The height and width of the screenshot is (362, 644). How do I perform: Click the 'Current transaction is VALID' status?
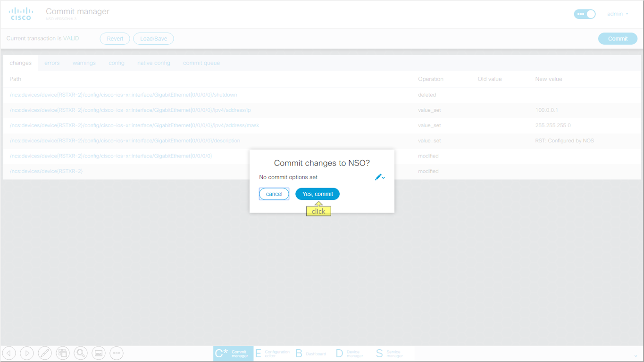point(43,39)
